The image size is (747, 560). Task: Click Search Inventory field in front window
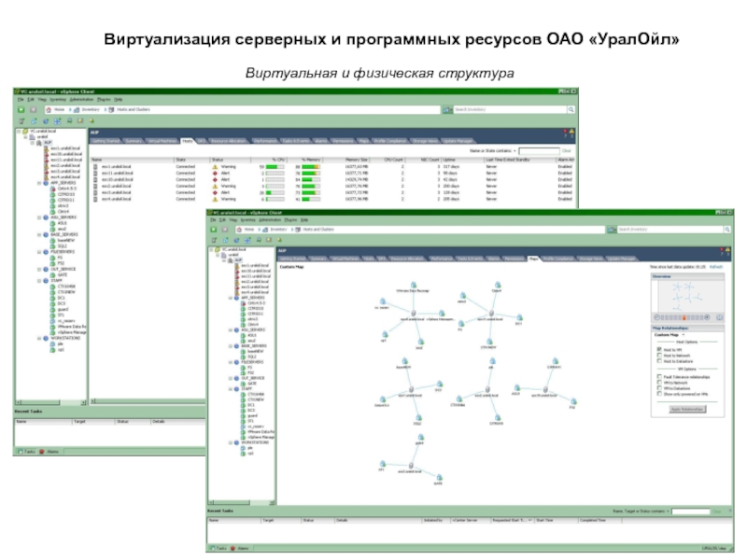(669, 230)
